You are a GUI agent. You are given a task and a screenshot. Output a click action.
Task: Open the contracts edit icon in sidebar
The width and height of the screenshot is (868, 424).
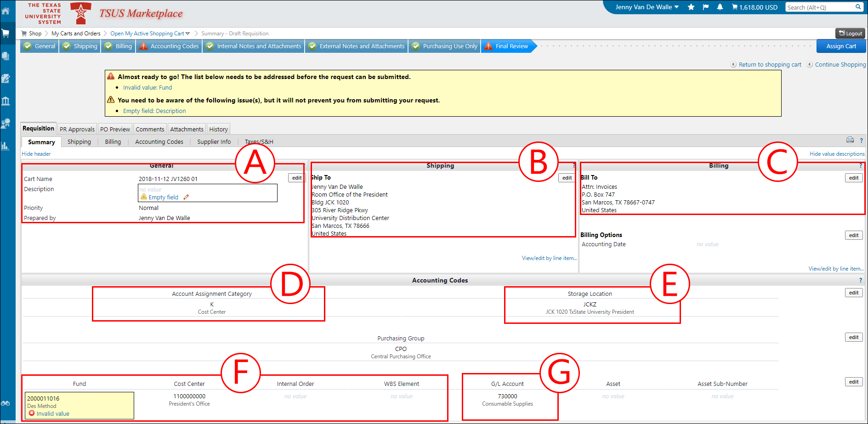tap(6, 79)
